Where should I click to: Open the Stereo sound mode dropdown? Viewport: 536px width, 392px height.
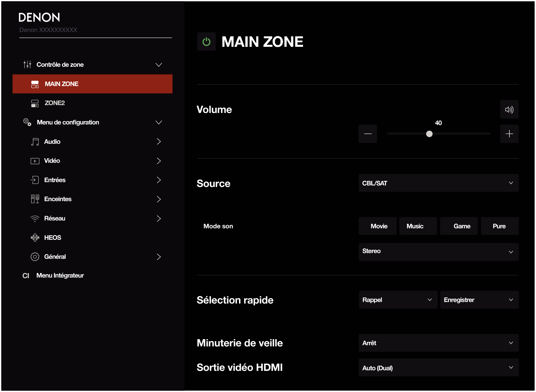[x=438, y=252]
